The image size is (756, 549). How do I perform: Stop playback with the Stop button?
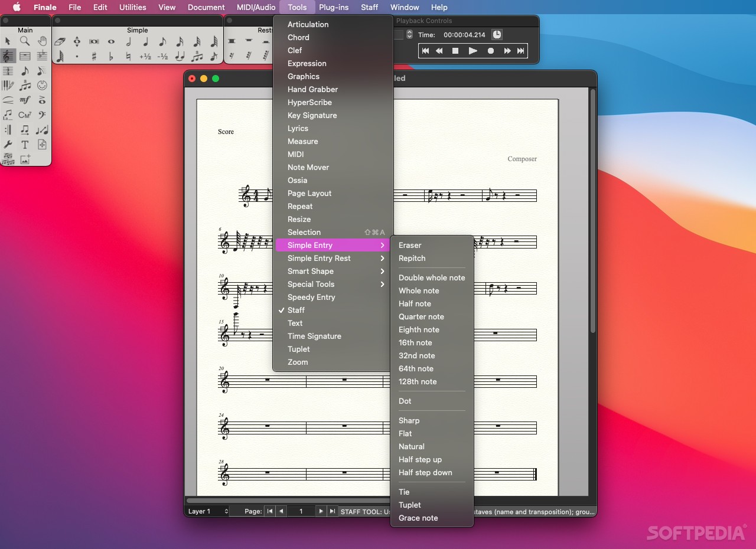455,51
